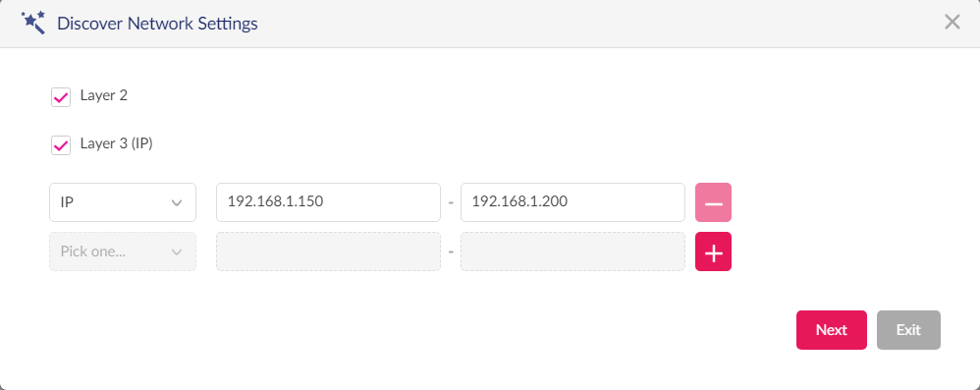
Task: Click the dash between the filled IP fields
Action: pos(451,203)
